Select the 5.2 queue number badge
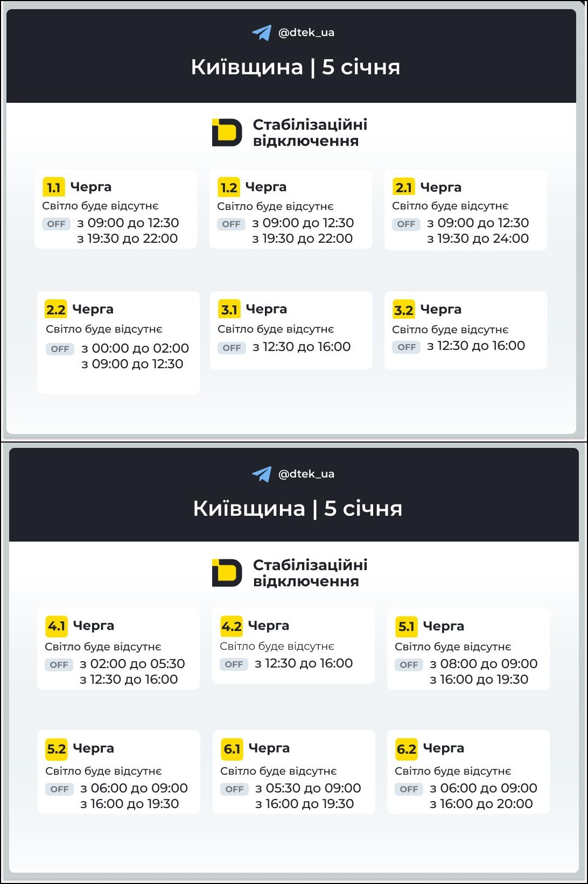The image size is (588, 884). tap(56, 749)
